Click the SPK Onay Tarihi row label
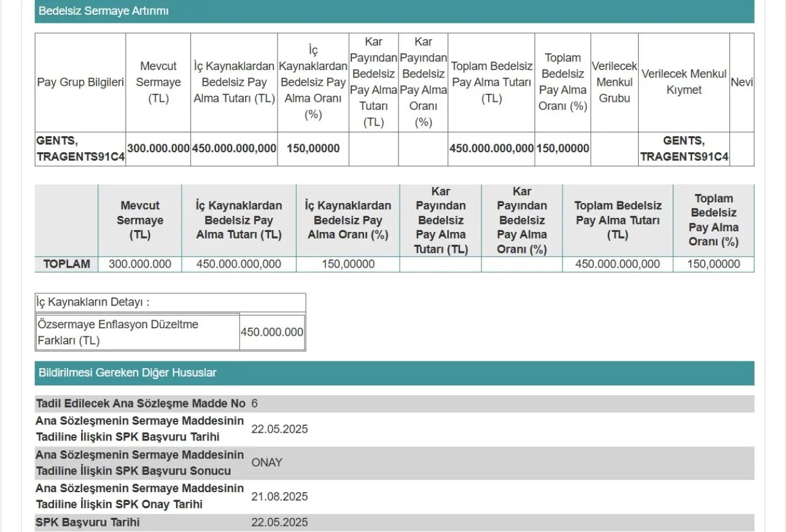Image resolution: width=786 pixels, height=532 pixels. coord(140,496)
